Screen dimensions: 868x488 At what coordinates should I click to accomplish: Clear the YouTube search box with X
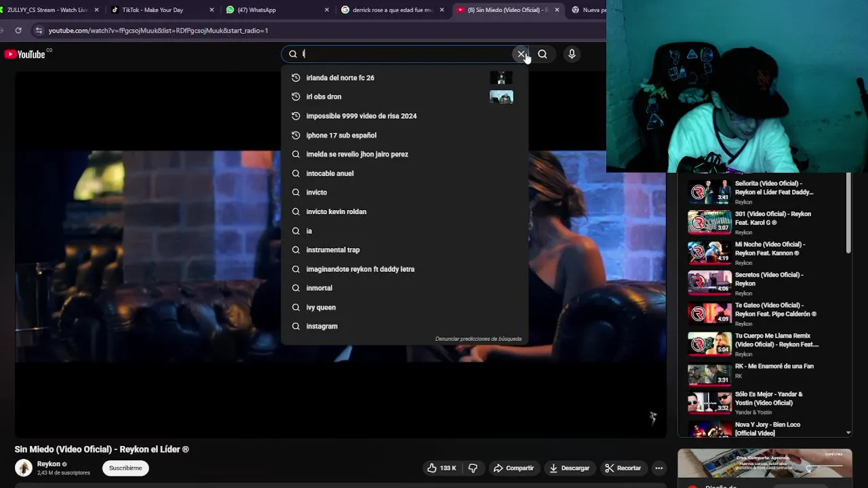point(521,54)
